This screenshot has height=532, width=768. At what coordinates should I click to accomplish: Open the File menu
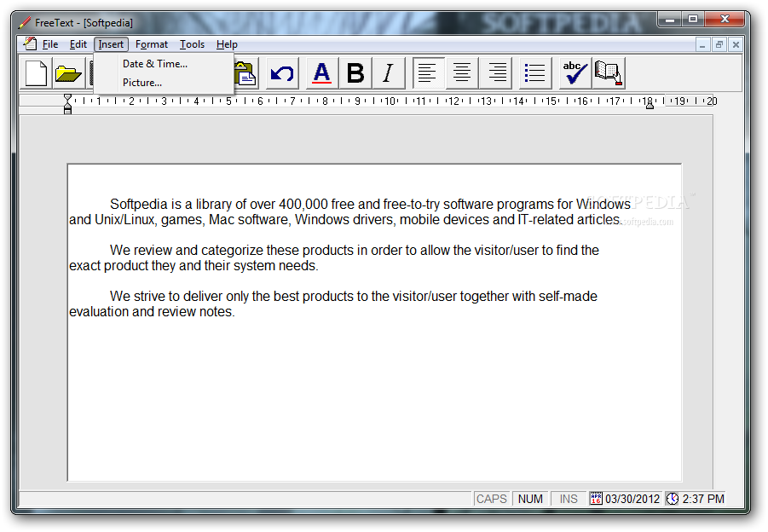(x=50, y=44)
